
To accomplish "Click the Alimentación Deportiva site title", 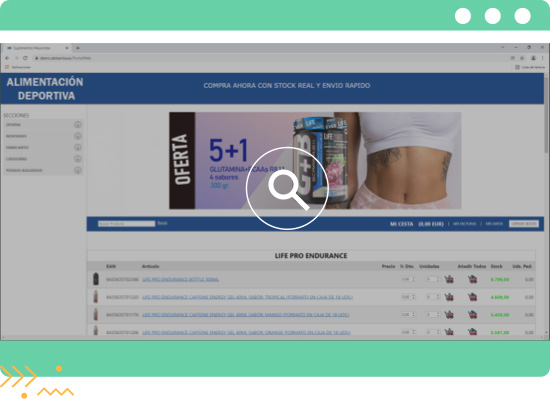I will 45,89.
